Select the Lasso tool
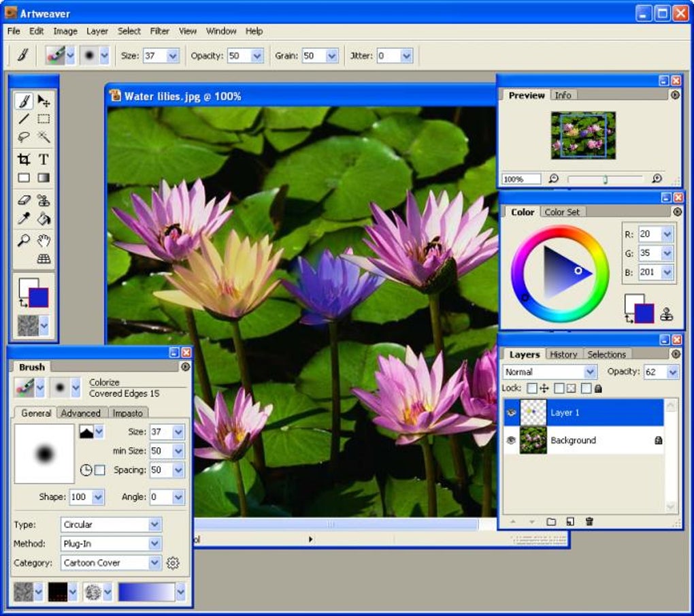694x616 pixels. point(24,137)
